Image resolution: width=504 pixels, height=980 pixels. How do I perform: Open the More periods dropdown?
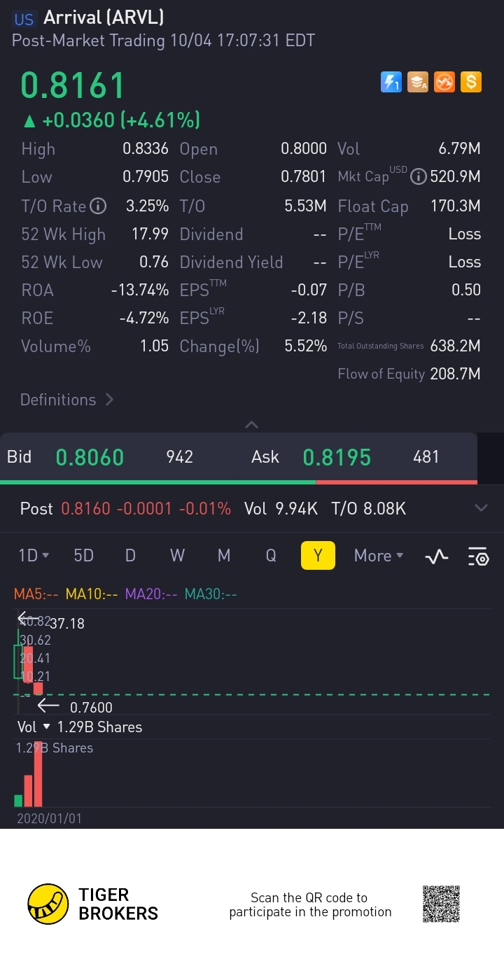pos(379,555)
